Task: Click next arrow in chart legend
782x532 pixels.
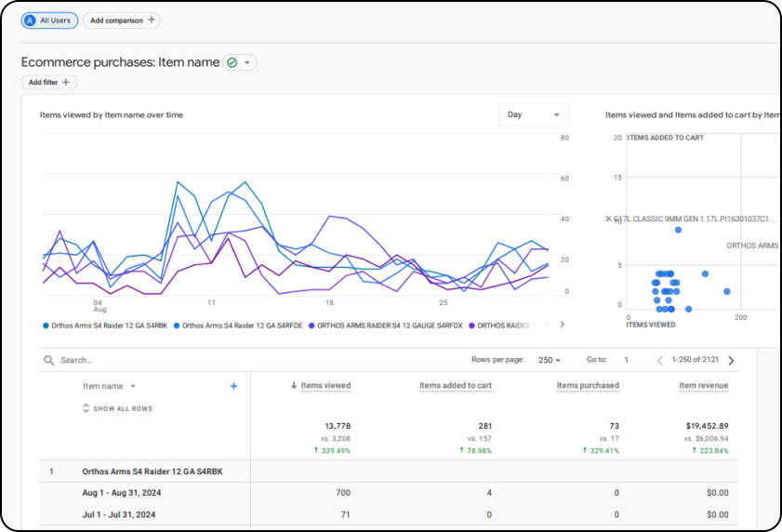Action: point(562,325)
